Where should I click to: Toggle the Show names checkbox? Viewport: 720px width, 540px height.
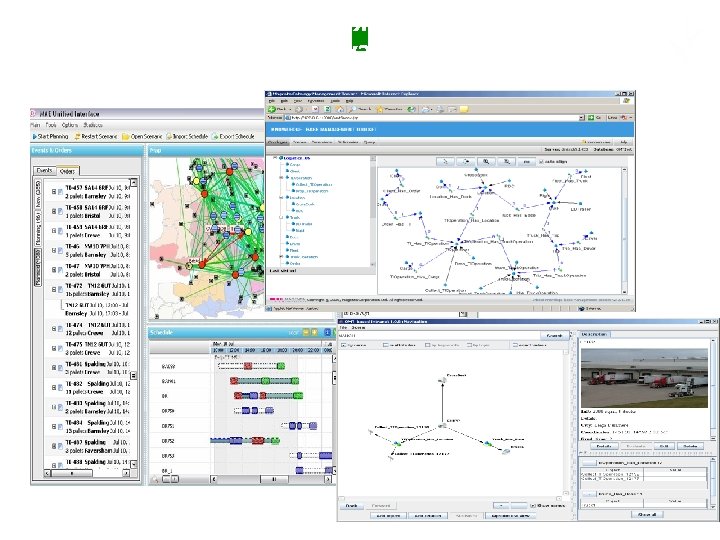click(x=533, y=506)
